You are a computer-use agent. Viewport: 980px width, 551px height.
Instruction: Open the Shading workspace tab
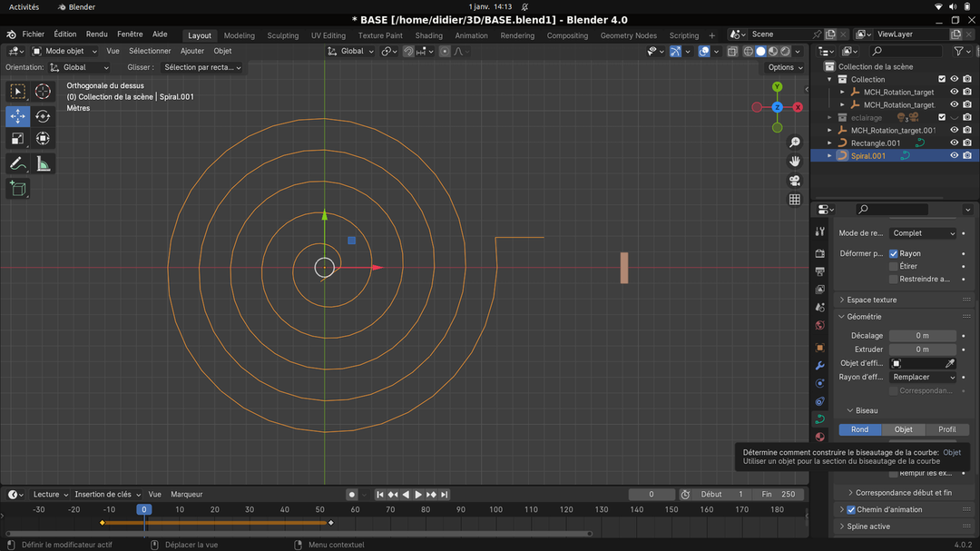428,35
